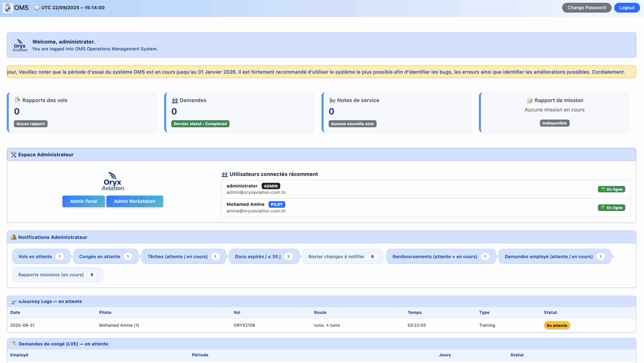This screenshot has height=363, width=644.
Task: Click the Dernier statut : Completed badge
Action: coord(200,124)
